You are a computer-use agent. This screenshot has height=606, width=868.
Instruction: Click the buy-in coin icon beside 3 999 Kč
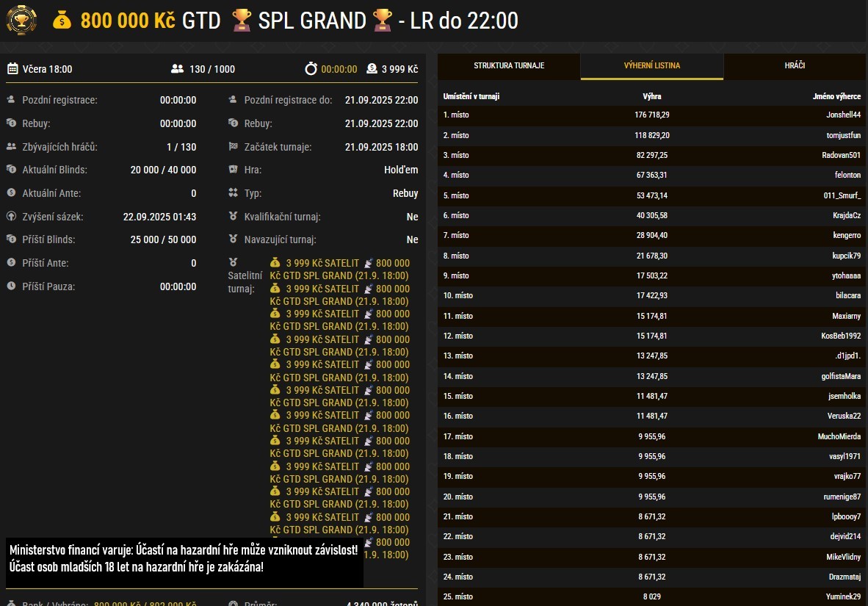[372, 69]
